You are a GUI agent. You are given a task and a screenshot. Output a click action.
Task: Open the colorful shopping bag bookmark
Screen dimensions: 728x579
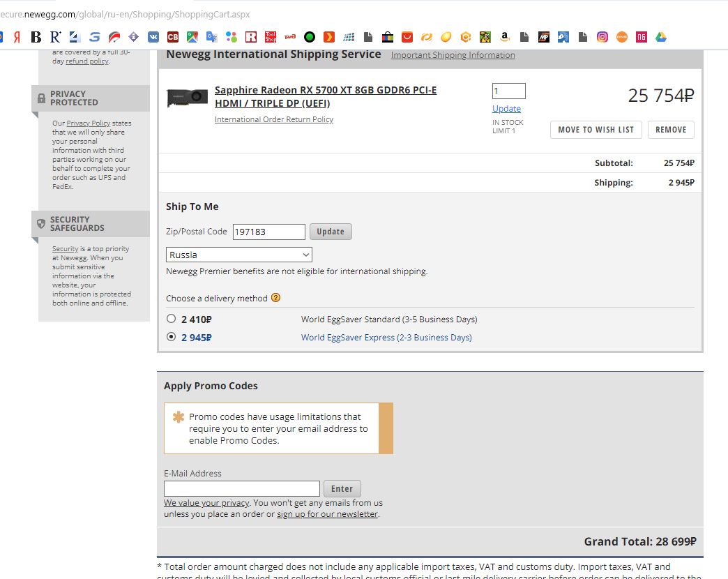(388, 37)
